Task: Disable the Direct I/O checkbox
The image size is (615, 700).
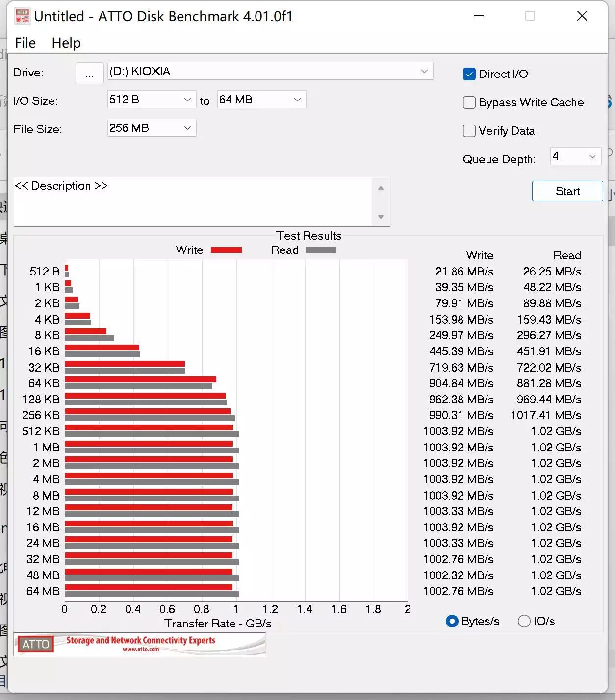Action: tap(469, 74)
